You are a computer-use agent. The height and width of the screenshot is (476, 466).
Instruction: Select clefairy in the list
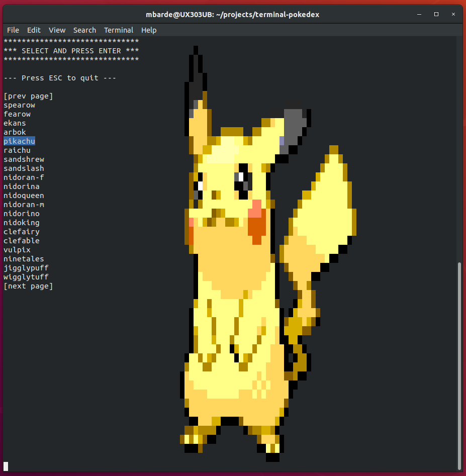click(x=22, y=232)
